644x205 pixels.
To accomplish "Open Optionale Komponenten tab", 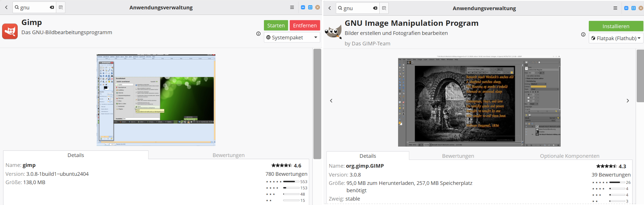I will point(570,156).
